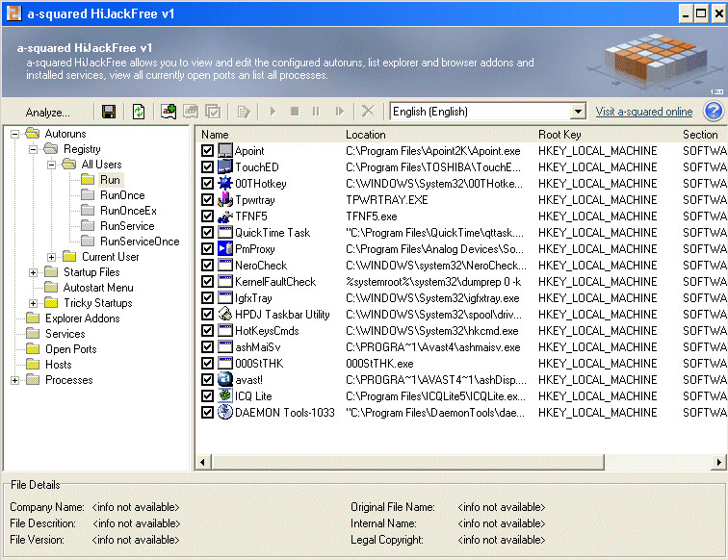The image size is (728, 560).
Task: Click the Tpwrtray entry icon
Action: tap(225, 199)
